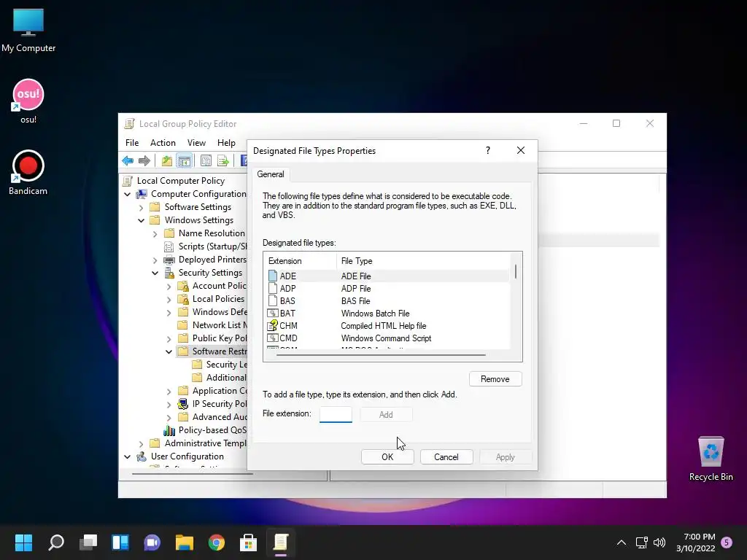Click the help question mark in dialog title

point(488,150)
